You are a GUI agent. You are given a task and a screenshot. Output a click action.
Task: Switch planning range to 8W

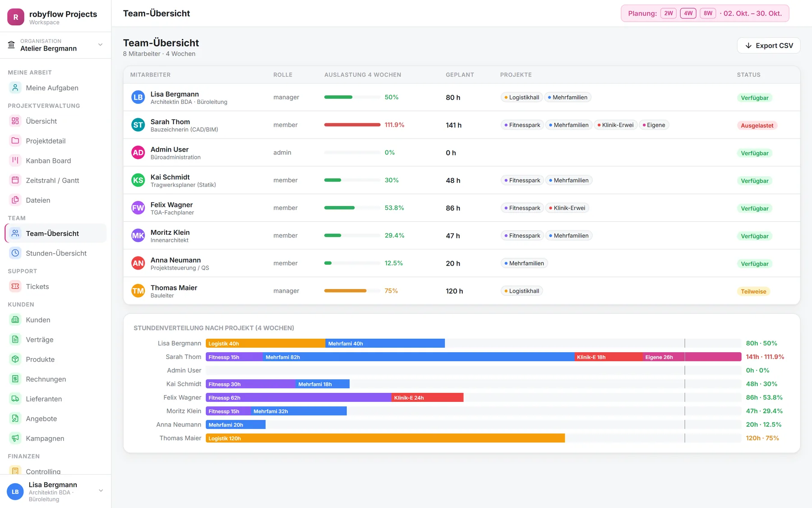pos(708,14)
